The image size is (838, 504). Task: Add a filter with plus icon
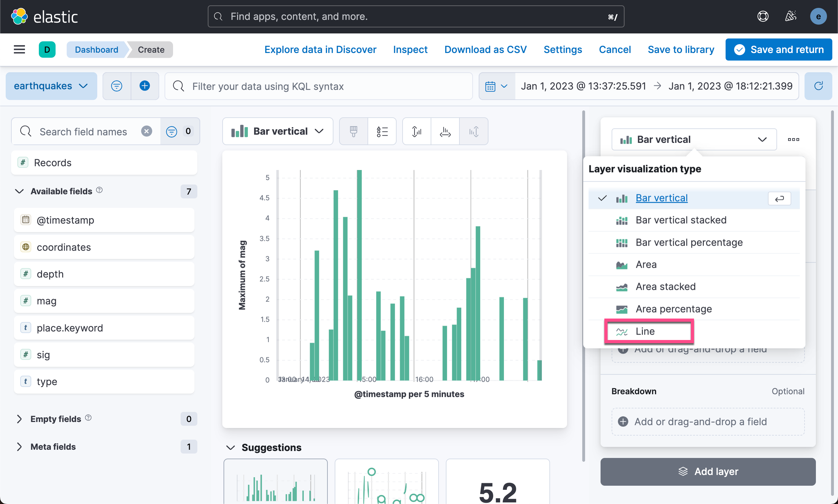145,86
